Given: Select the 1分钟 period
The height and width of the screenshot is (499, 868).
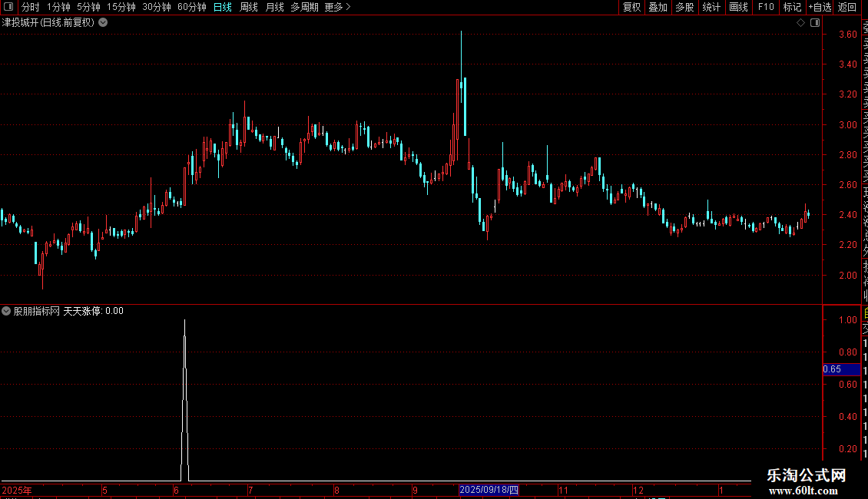Looking at the screenshot, I should tap(58, 7).
